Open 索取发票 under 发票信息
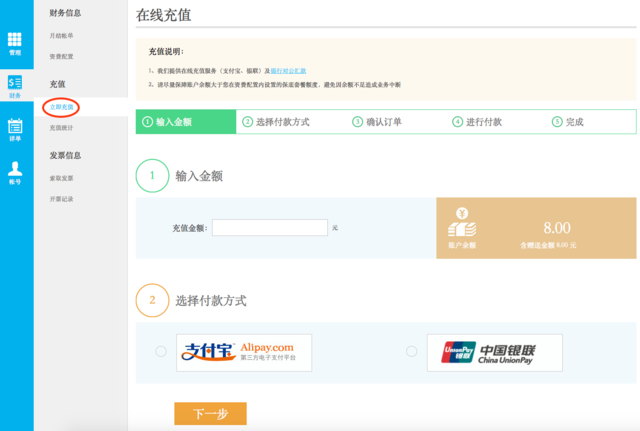The height and width of the screenshot is (431, 640). click(x=61, y=178)
